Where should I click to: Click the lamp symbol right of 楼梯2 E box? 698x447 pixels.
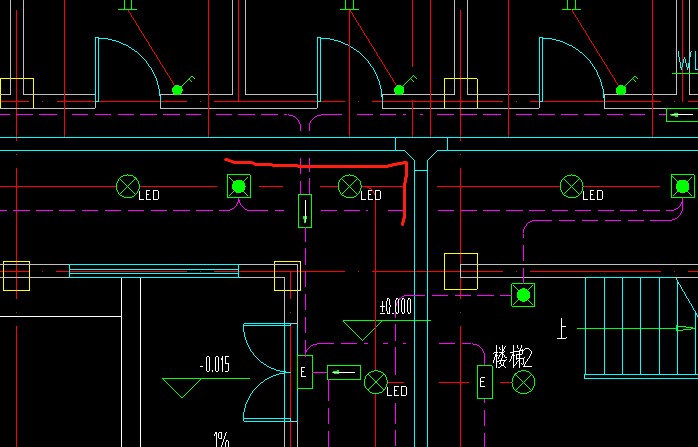pos(523,382)
